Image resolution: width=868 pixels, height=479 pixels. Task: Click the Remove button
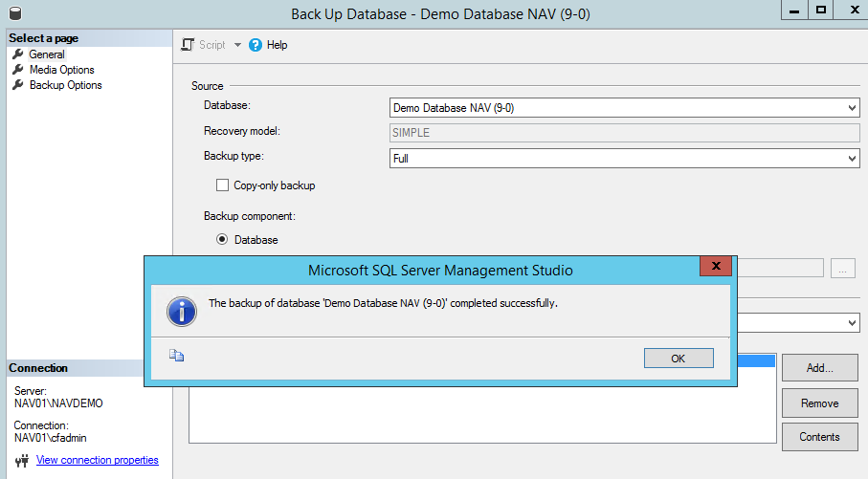pyautogui.click(x=820, y=403)
